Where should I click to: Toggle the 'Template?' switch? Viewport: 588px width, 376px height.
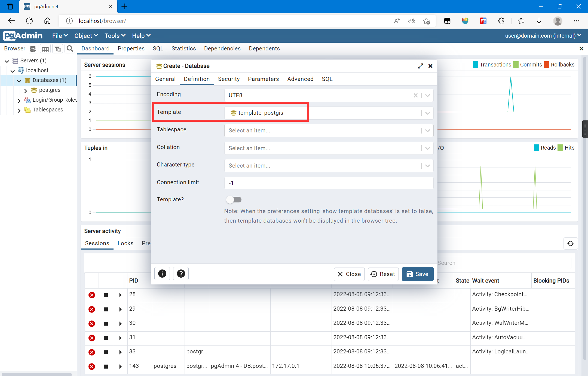(x=234, y=200)
